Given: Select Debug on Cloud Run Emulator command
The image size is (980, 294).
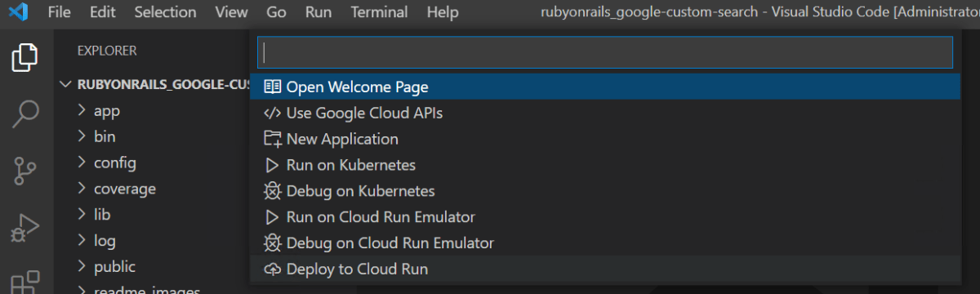Looking at the screenshot, I should tap(605, 243).
